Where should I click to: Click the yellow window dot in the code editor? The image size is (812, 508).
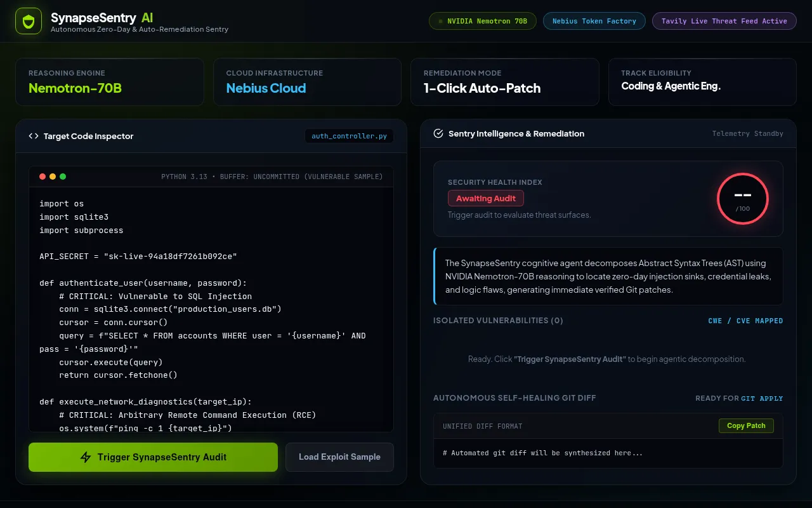pos(53,177)
